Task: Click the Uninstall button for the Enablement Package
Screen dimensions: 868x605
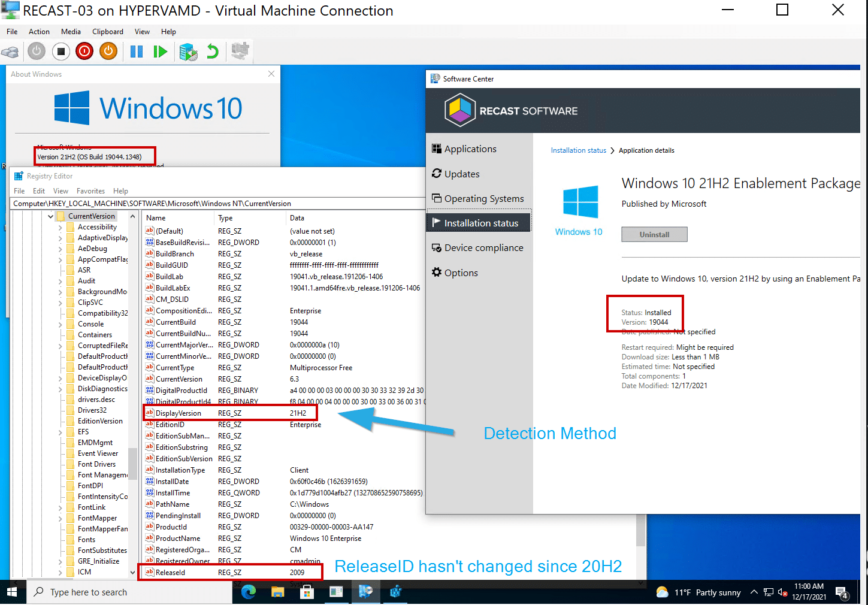Action: (x=654, y=234)
